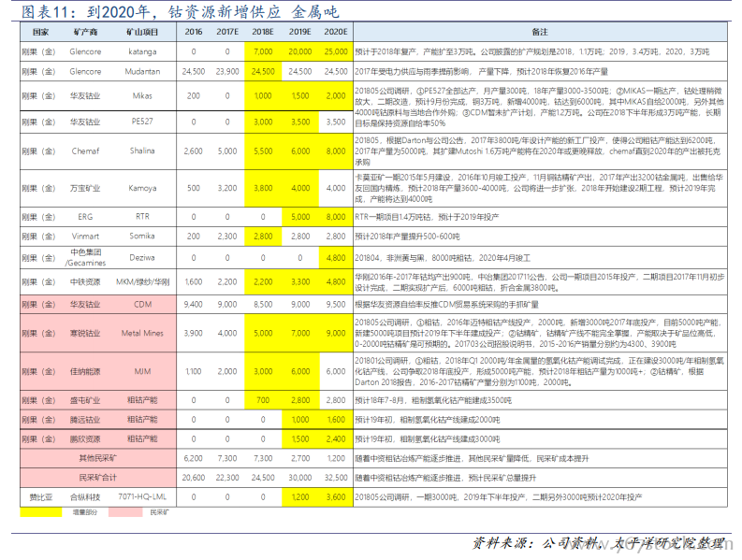Image resolution: width=742 pixels, height=560 pixels.
Task: Click the 23,900 value in Mudantan row
Action: tap(227, 71)
